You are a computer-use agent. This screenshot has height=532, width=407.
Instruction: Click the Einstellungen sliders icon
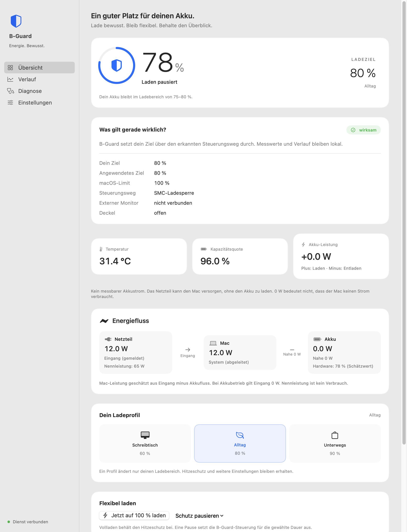click(10, 103)
